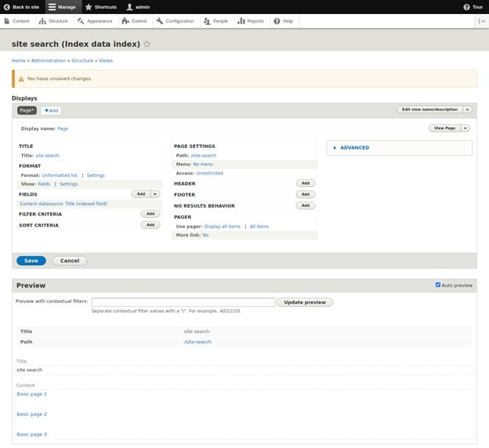489x448 pixels.
Task: Select the Page display tab
Action: (x=27, y=110)
